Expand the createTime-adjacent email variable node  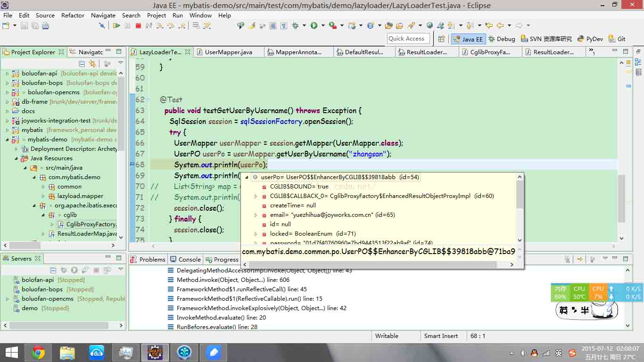coord(256,215)
